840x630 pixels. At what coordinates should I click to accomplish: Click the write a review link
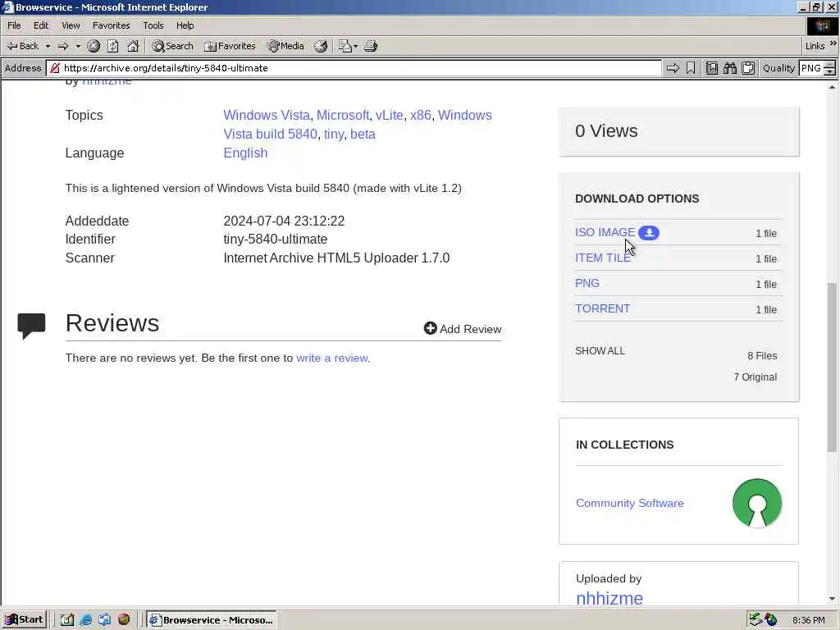(332, 358)
